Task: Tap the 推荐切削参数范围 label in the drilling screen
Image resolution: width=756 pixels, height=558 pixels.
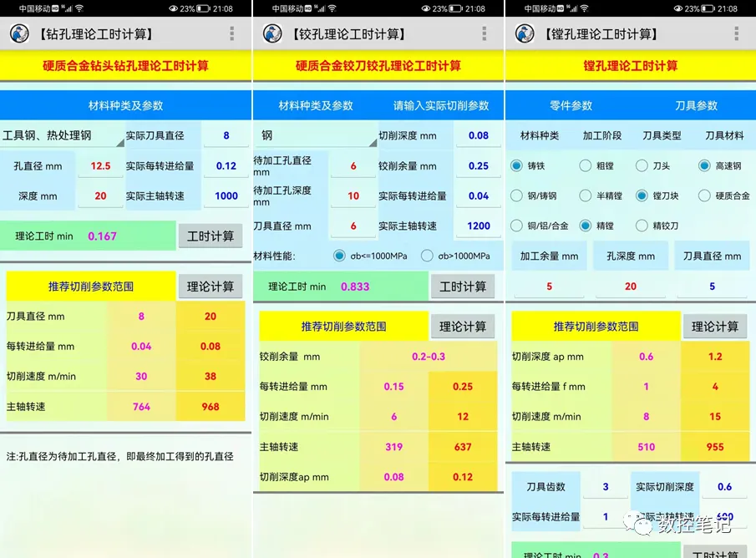Action: click(x=91, y=287)
